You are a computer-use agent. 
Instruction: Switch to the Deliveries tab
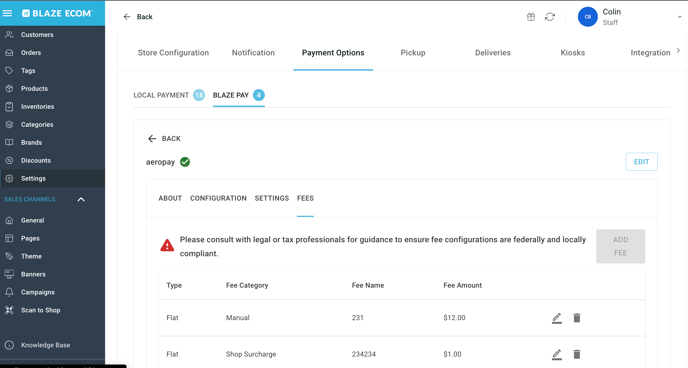[x=493, y=53]
